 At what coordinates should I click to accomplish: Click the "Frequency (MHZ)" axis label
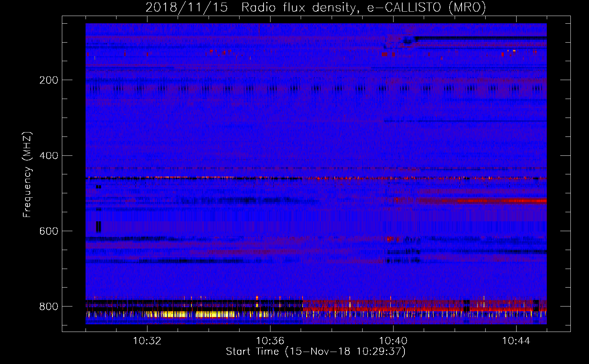(27, 174)
